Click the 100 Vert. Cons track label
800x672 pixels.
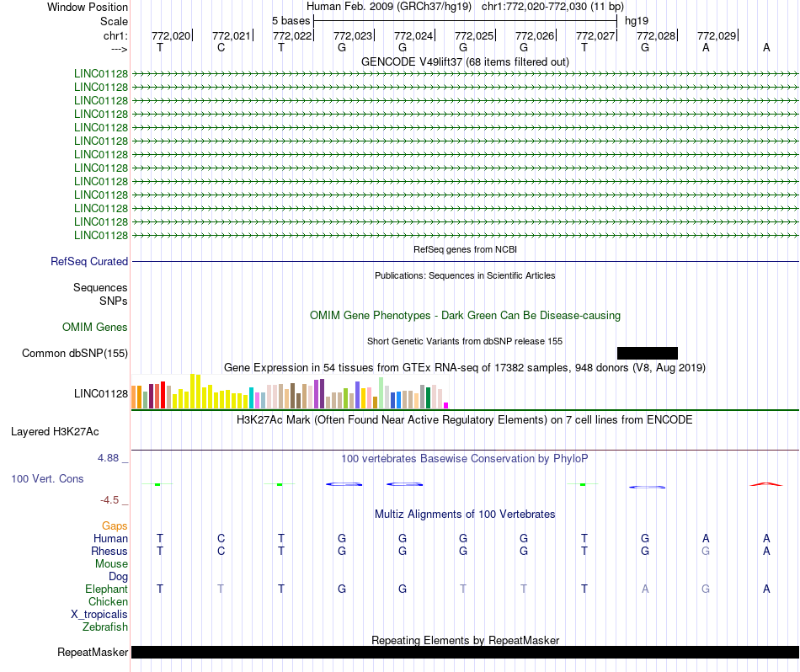click(47, 478)
